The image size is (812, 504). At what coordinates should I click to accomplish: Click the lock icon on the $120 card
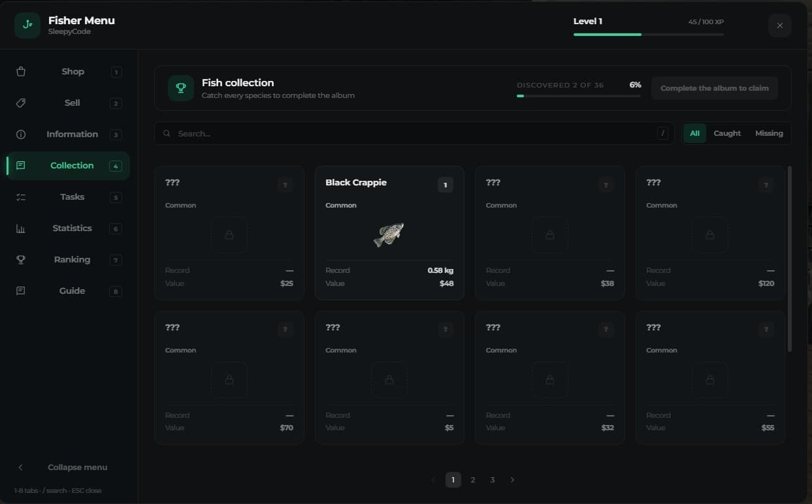click(x=710, y=235)
